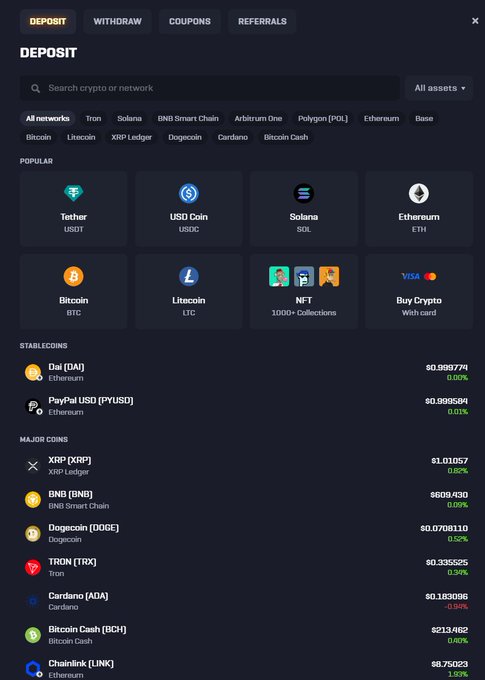The width and height of the screenshot is (485, 680).
Task: Click the Dogecoin coin icon
Action: pos(33,533)
